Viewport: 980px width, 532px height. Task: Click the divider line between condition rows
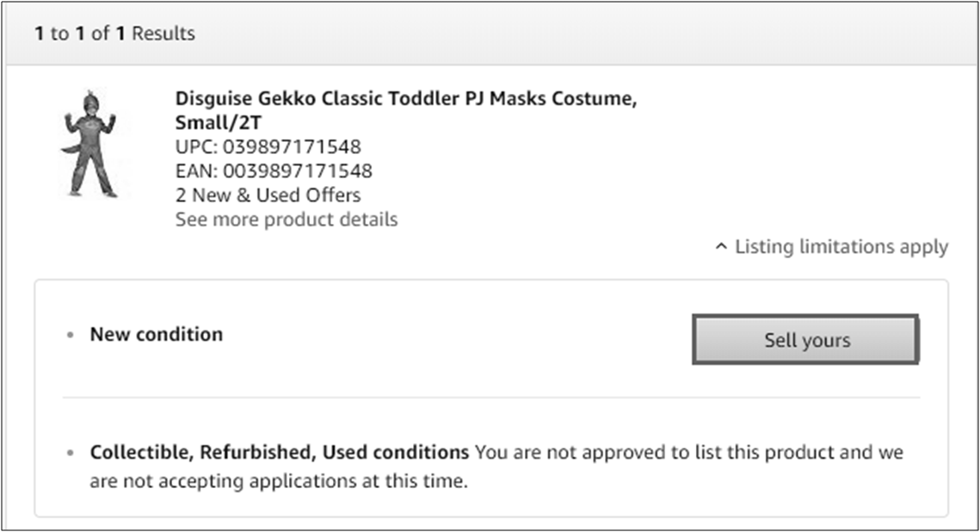[x=490, y=398]
